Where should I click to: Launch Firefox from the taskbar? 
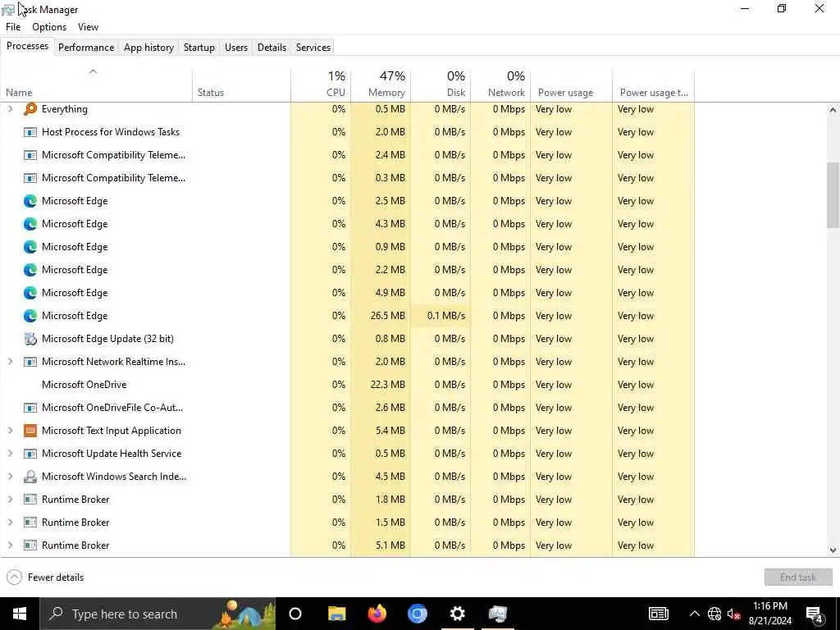point(377,614)
